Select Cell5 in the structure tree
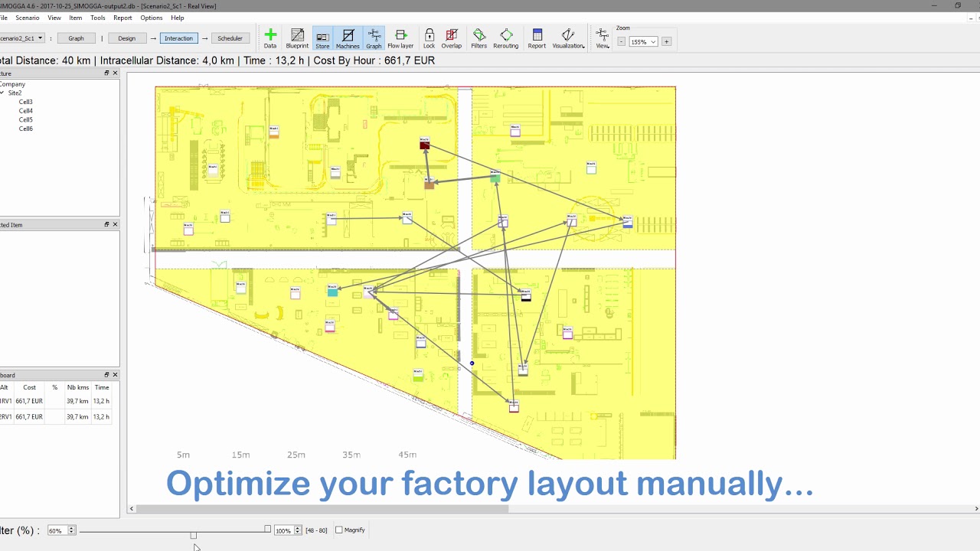Screen dimensions: 980x551 (26, 119)
